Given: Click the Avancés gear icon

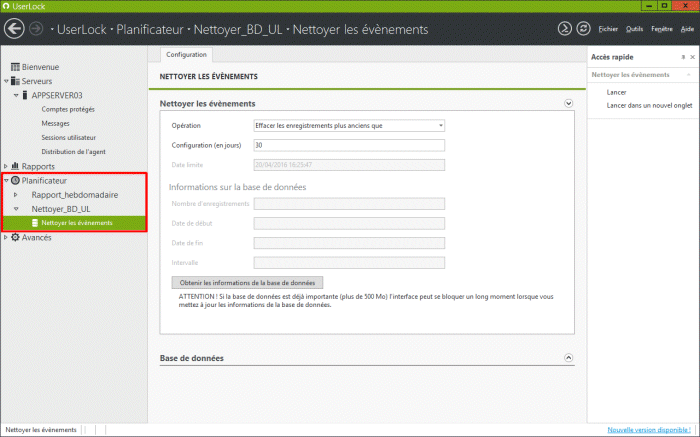Looking at the screenshot, I should pyautogui.click(x=15, y=237).
